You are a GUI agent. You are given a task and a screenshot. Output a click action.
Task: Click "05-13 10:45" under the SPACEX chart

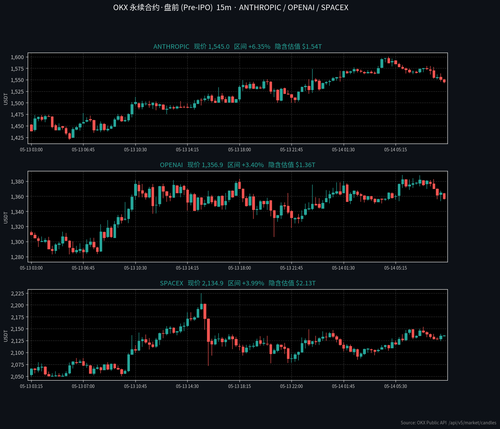tap(135, 386)
